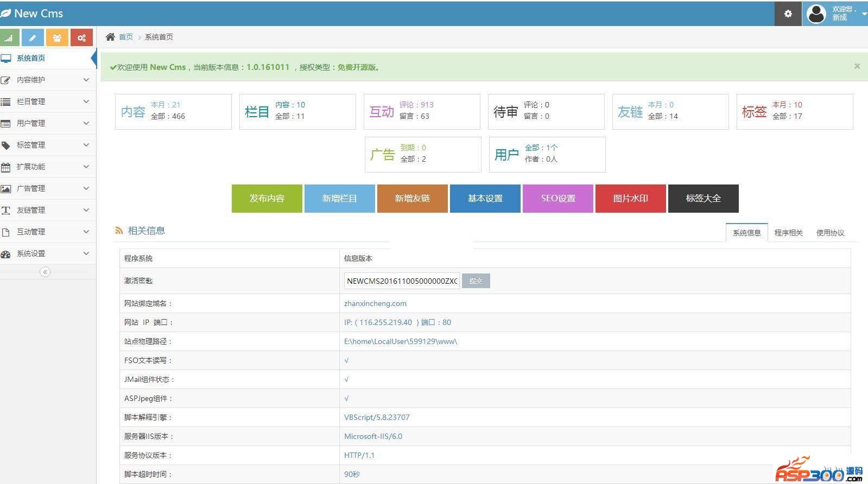Click the 图片水印 red button
The image size is (868, 484).
[631, 199]
